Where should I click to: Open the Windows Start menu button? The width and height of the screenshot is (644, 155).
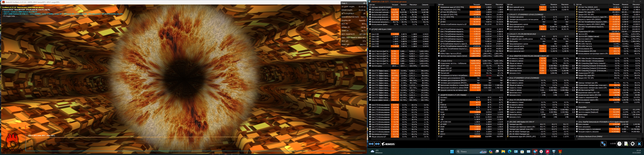(452, 152)
